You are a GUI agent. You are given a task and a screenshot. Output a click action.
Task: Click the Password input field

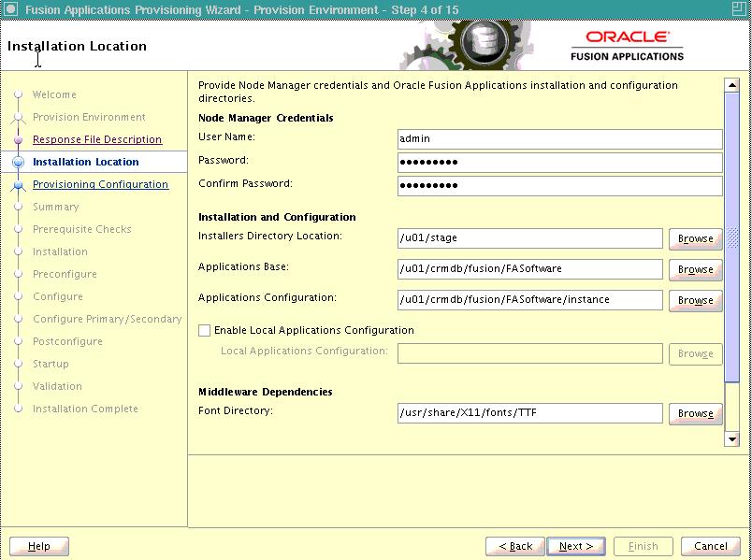559,163
